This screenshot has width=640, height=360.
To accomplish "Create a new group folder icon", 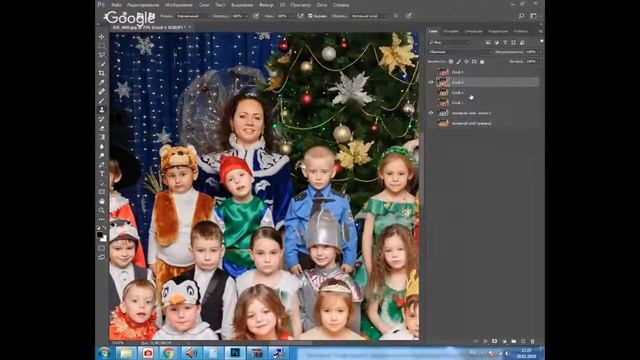I will click(x=513, y=341).
